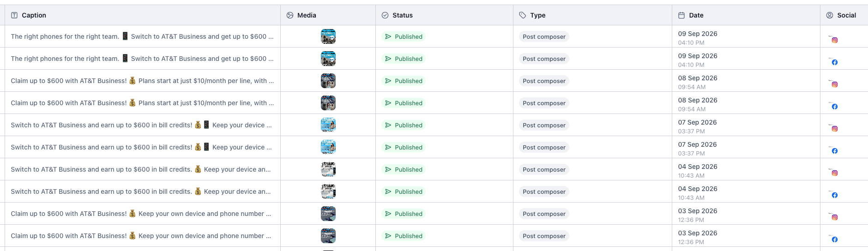Open 'The right phones' caption in 09 Sep Facebook row
The image size is (868, 251).
pos(142,59)
